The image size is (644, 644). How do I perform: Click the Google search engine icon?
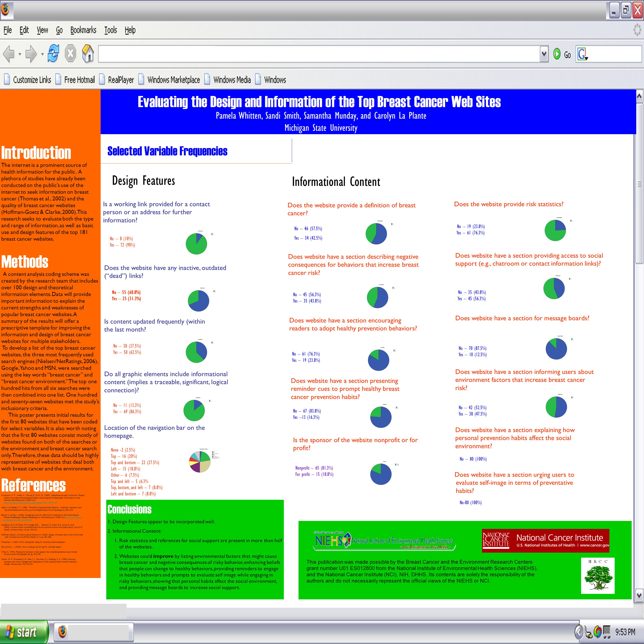pos(582,54)
